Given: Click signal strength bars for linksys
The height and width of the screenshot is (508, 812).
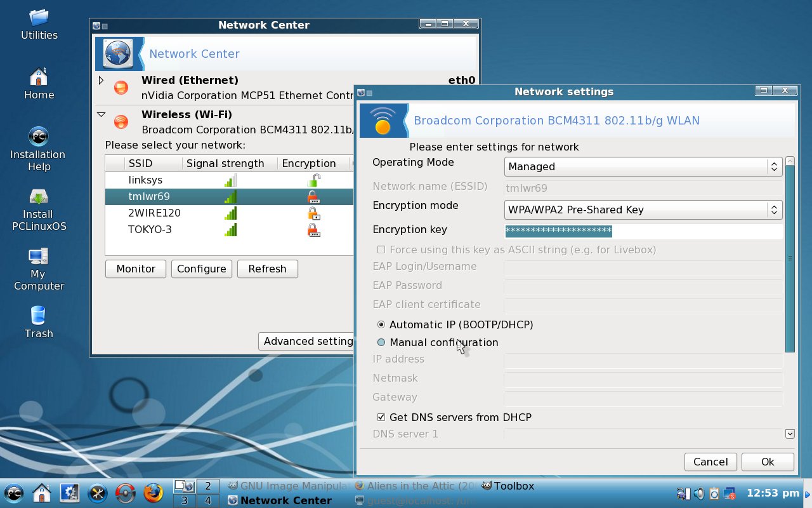Looking at the screenshot, I should point(230,180).
